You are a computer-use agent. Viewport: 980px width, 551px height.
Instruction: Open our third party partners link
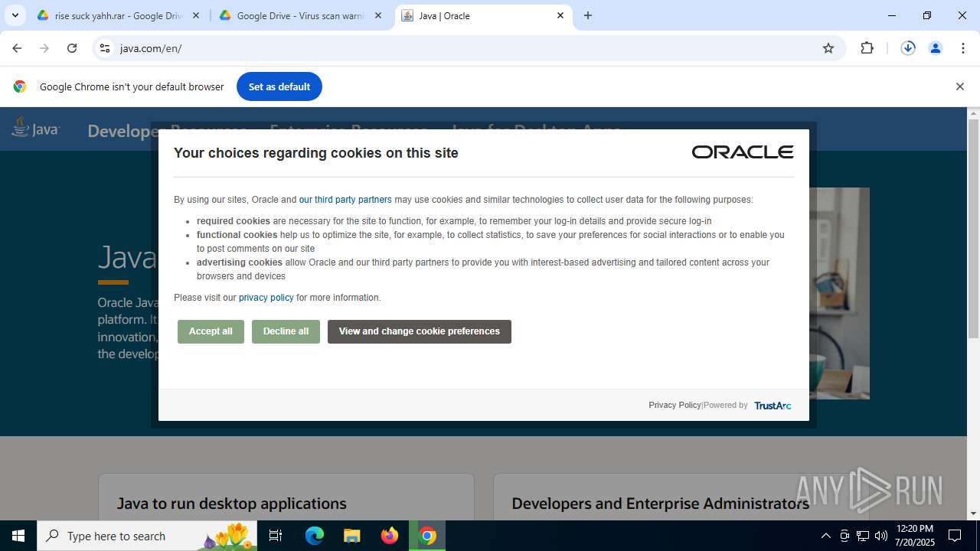tap(345, 200)
